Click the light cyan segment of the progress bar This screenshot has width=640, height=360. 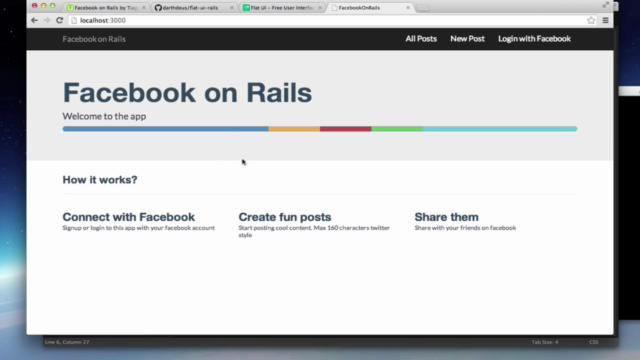tap(500, 129)
